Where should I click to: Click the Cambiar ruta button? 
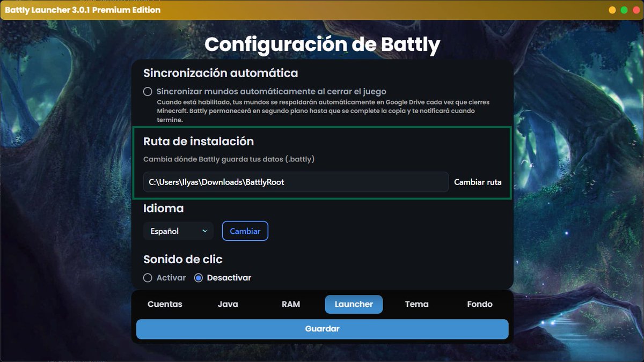[478, 182]
